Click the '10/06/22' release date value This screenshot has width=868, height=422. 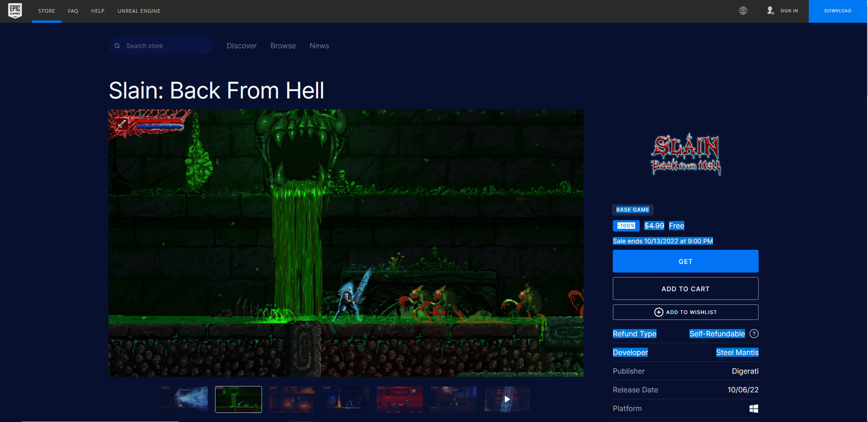(743, 390)
